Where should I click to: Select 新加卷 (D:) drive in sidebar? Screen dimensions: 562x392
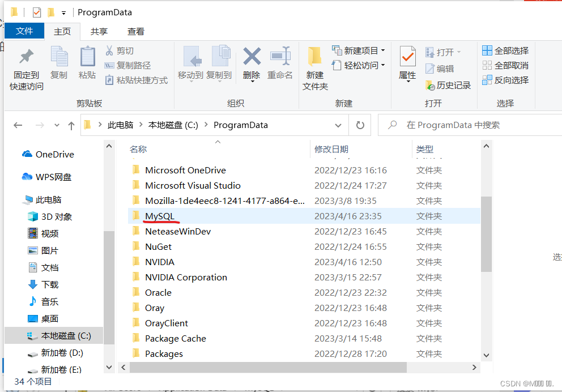point(56,353)
